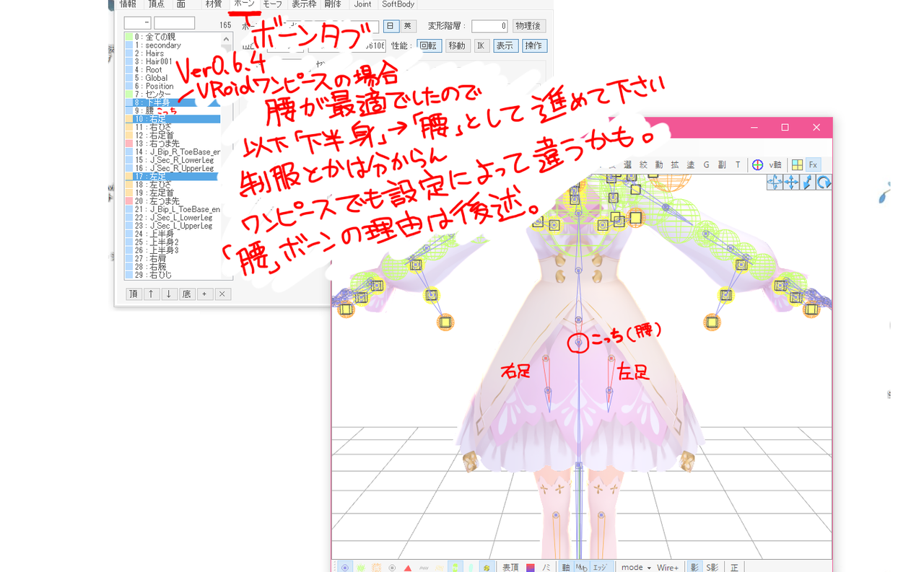
Task: Open the モーフ tab
Action: point(272,4)
